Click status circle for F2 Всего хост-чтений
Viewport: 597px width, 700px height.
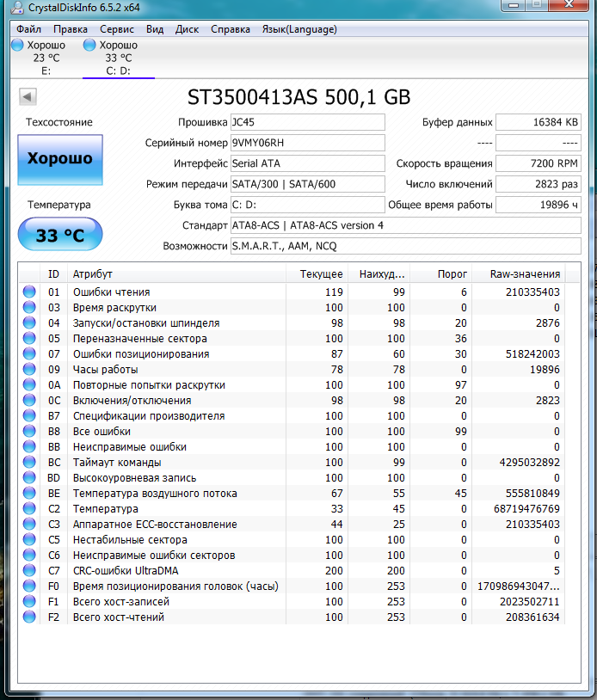[x=29, y=617]
